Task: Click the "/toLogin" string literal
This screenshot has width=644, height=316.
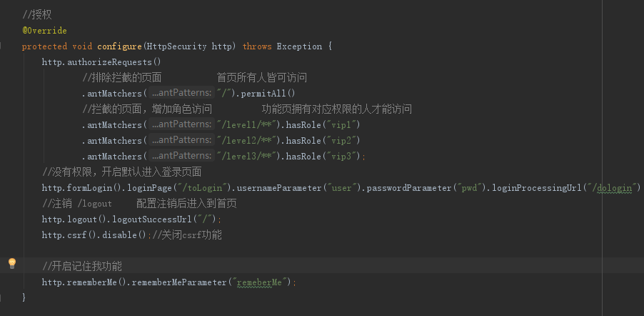Action: [202, 188]
